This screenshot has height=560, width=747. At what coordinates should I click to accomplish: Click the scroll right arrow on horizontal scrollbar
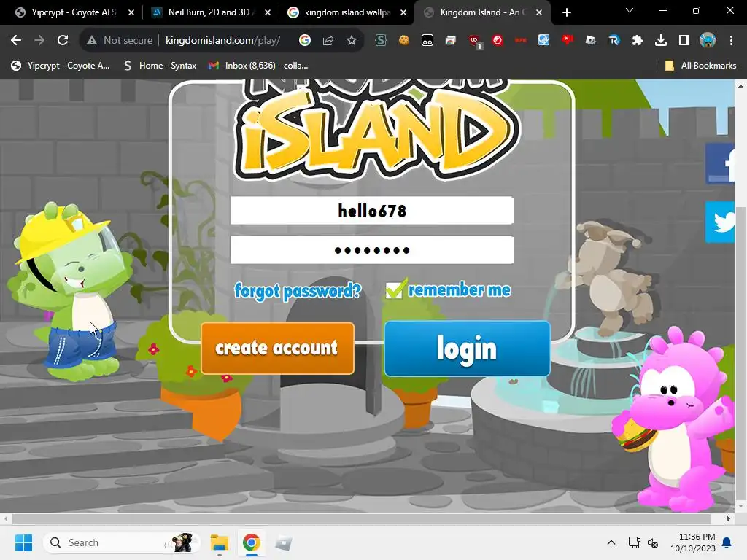(729, 518)
